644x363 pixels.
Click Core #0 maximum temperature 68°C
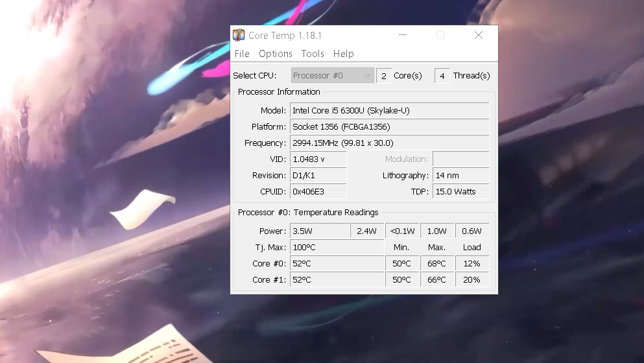click(437, 264)
